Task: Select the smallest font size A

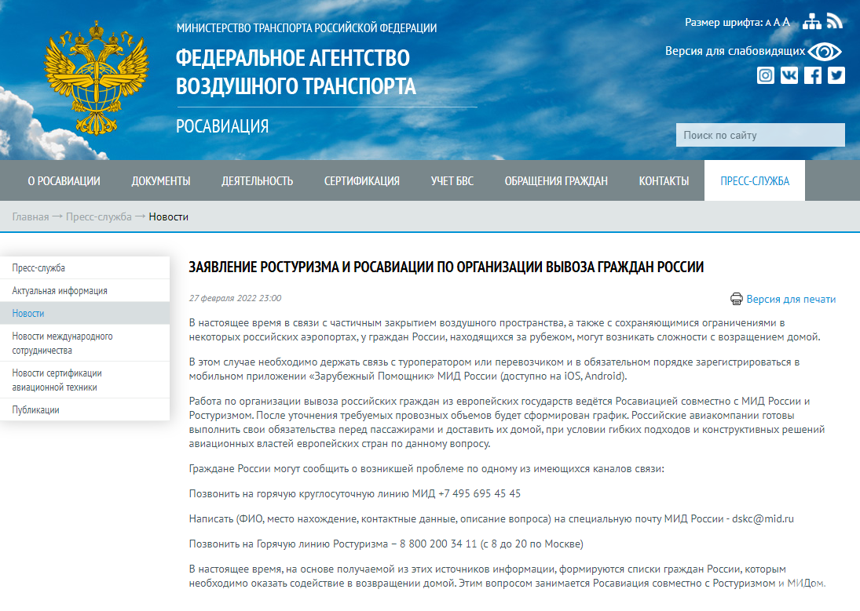Action: [x=768, y=23]
